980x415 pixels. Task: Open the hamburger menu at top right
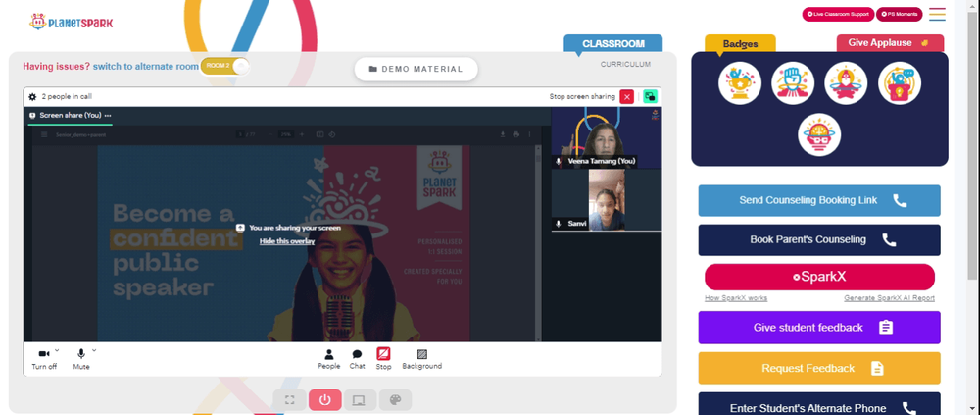tap(938, 14)
